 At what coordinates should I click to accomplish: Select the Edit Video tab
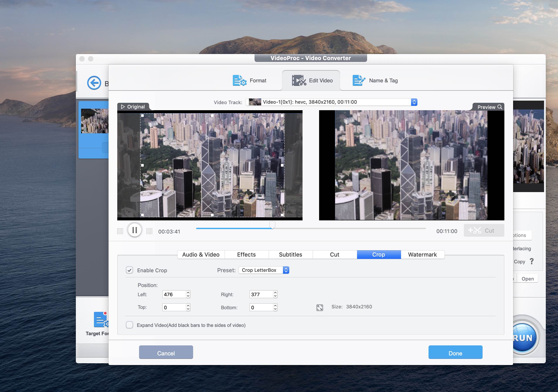pos(311,80)
